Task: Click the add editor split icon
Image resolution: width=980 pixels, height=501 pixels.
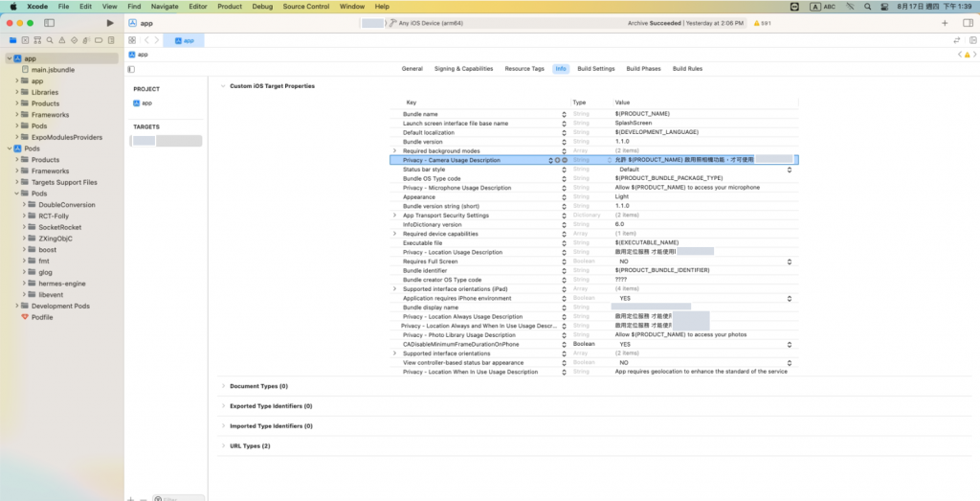Action: [973, 40]
